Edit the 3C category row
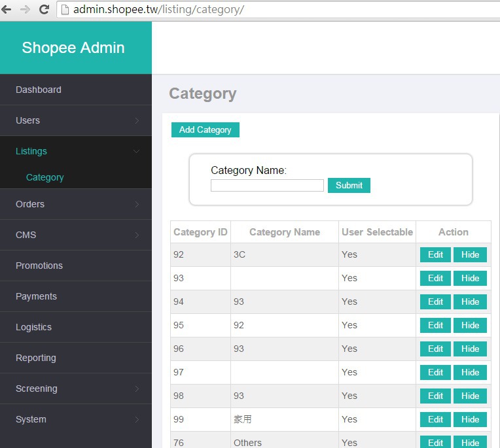Viewport: 500px width, 448px height. [435, 254]
